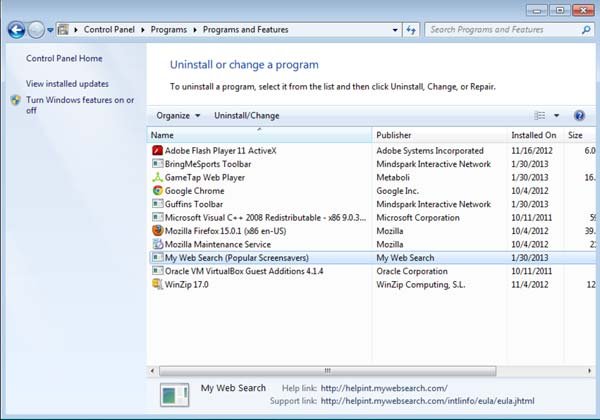The width and height of the screenshot is (600, 420).
Task: Open Turn Windows features on or off
Action: pos(80,105)
